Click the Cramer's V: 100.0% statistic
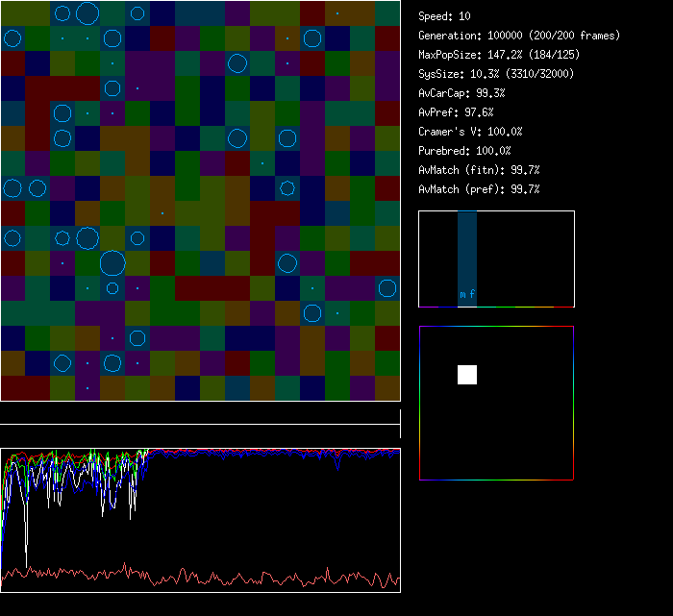This screenshot has height=616, width=673. (470, 132)
